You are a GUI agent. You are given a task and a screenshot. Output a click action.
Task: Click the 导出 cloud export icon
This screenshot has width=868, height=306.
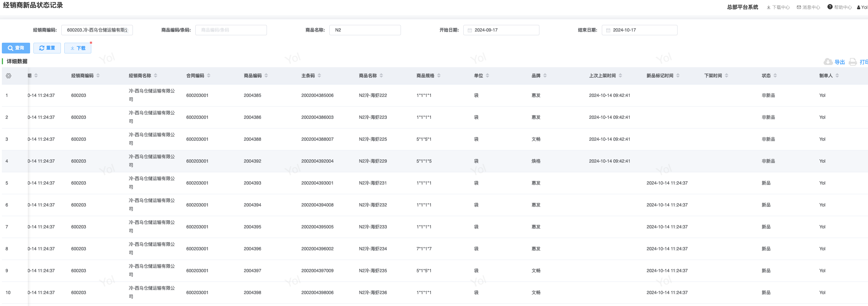pos(828,62)
